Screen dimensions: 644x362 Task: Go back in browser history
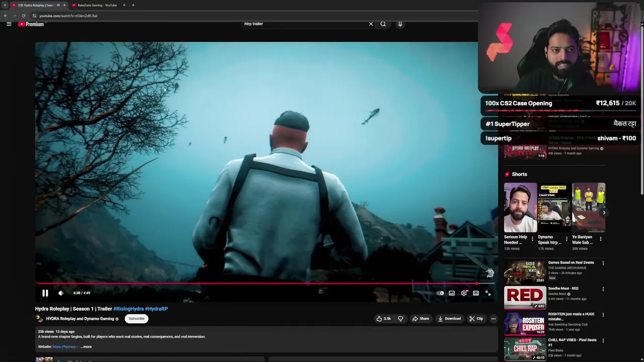pyautogui.click(x=5, y=16)
